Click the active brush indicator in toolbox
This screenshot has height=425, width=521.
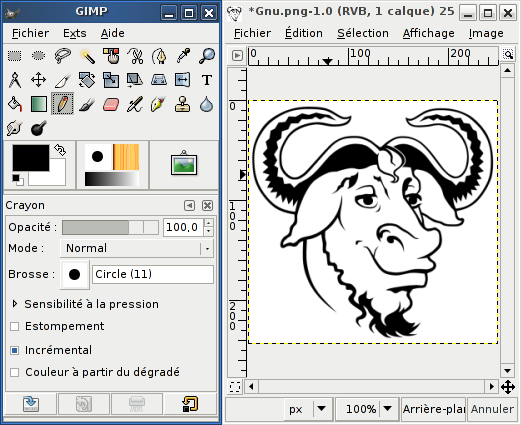[97, 157]
